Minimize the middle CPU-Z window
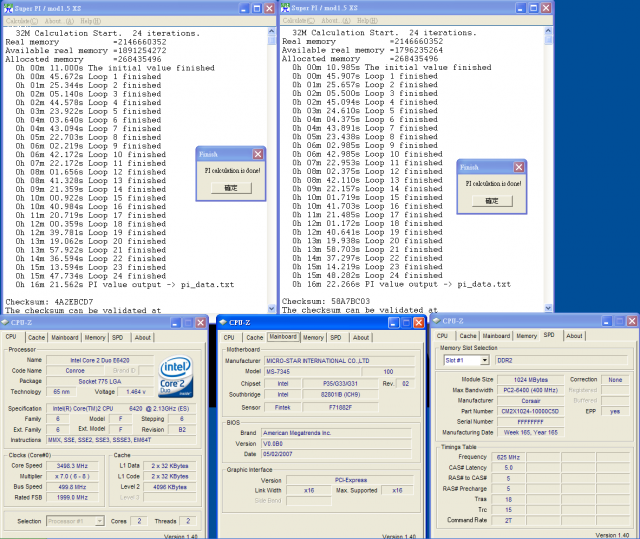Viewport: 640px width, 539px height. (393, 323)
